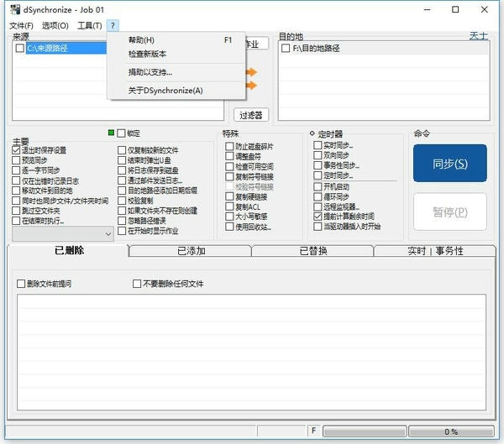Enable 事务性同步... checkbox
This screenshot has height=444, width=504.
318,165
